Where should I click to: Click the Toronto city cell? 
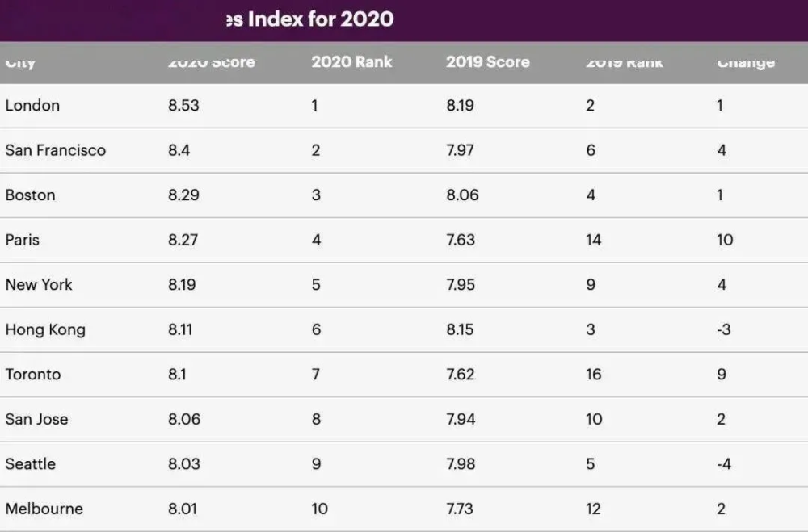32,375
